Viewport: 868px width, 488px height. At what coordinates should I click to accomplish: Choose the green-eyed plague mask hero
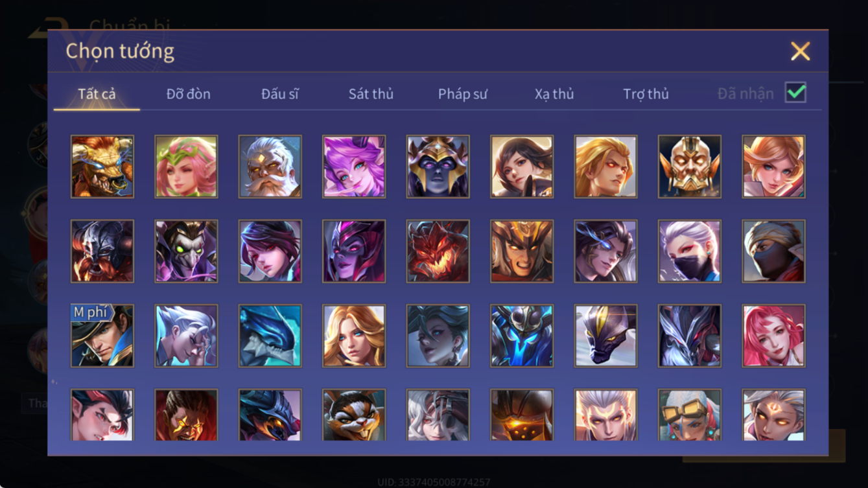pos(186,251)
